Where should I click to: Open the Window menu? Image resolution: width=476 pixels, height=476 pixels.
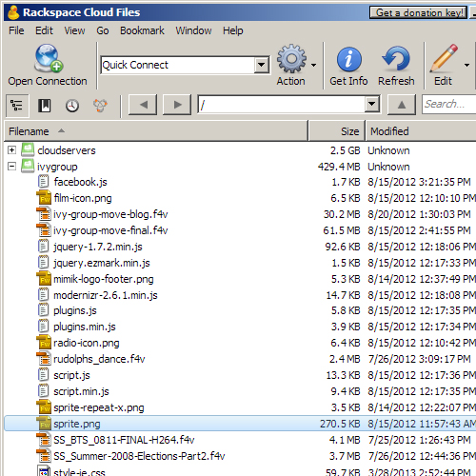coord(193,30)
